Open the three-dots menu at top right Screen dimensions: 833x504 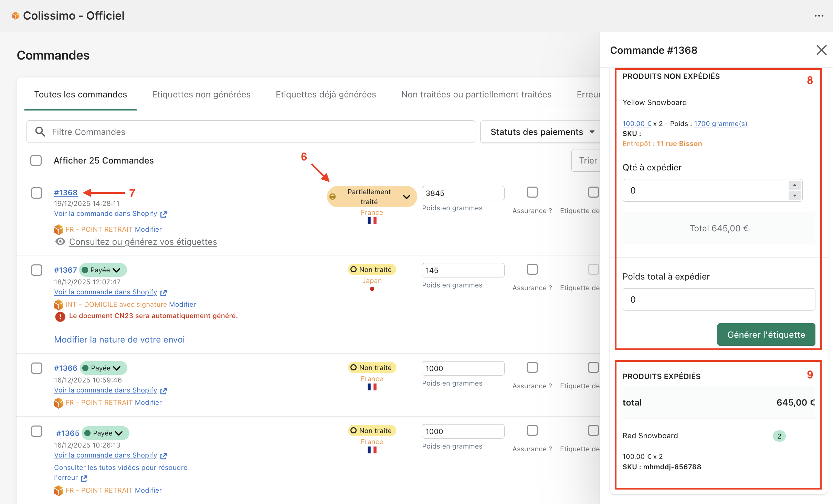tap(819, 16)
